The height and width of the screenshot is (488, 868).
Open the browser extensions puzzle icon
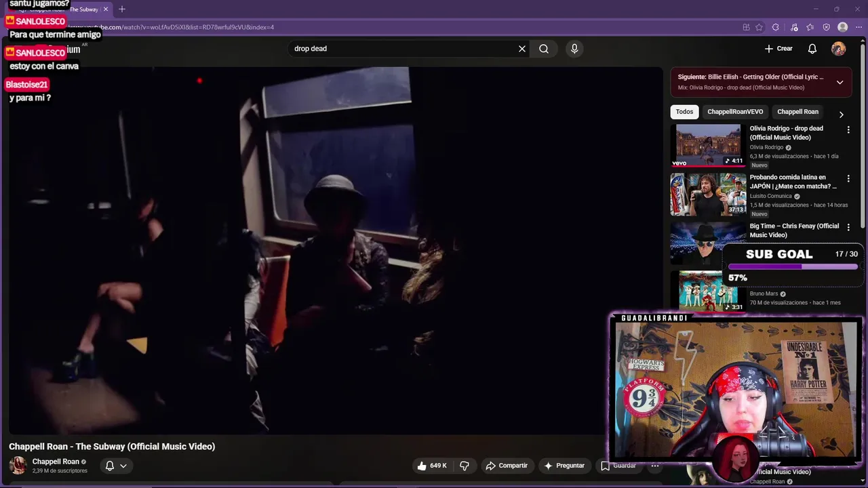(x=777, y=27)
